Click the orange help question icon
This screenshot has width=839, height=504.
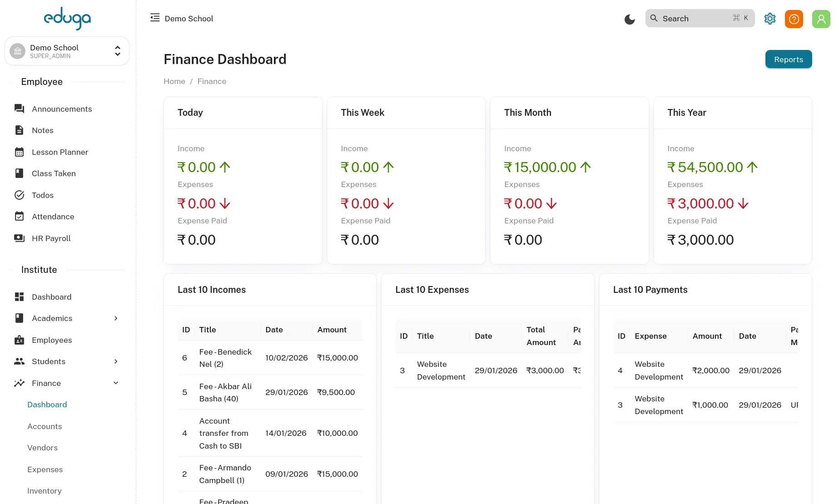click(x=794, y=19)
